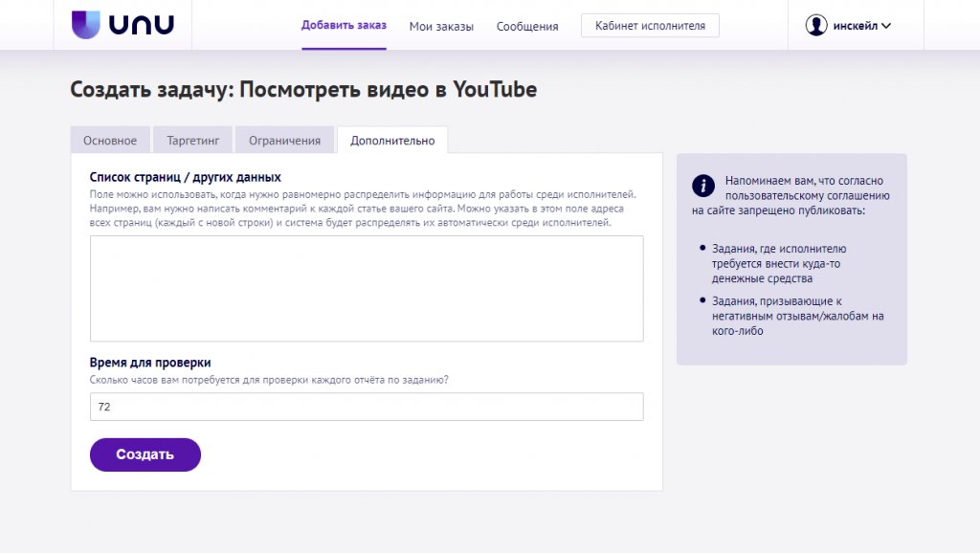Screen dimensions: 980x553
Task: Click the label Время для проверки
Action: point(150,363)
